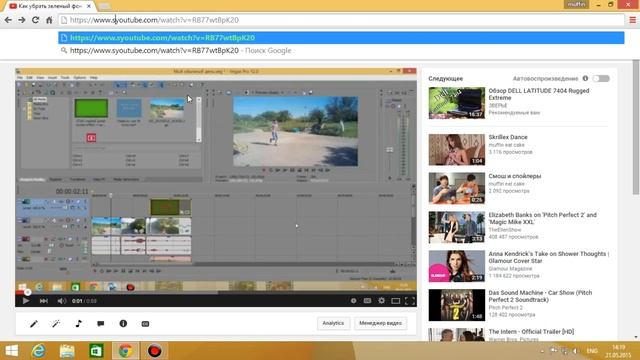Open 'The Intern - Official Trailer [HD]' link
Screen dimensions: 640x360
point(531,331)
